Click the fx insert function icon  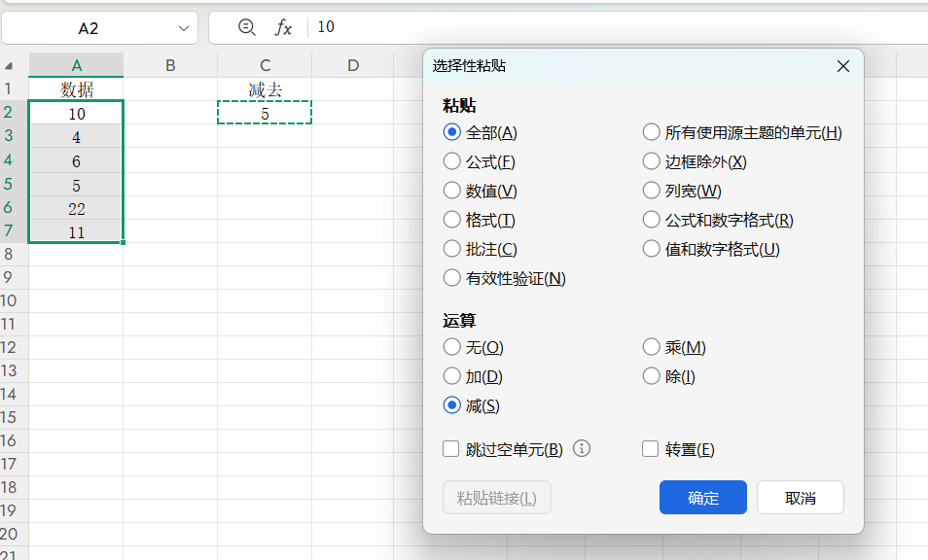(x=283, y=27)
